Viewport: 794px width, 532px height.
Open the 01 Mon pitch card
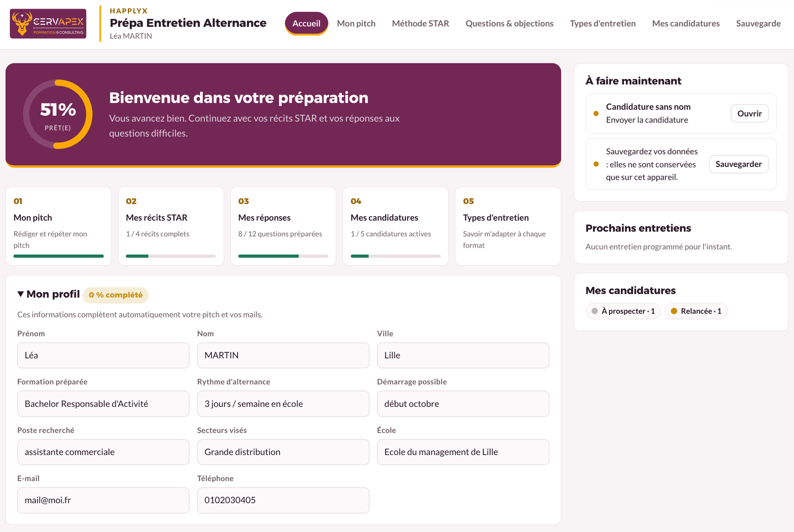(59, 226)
